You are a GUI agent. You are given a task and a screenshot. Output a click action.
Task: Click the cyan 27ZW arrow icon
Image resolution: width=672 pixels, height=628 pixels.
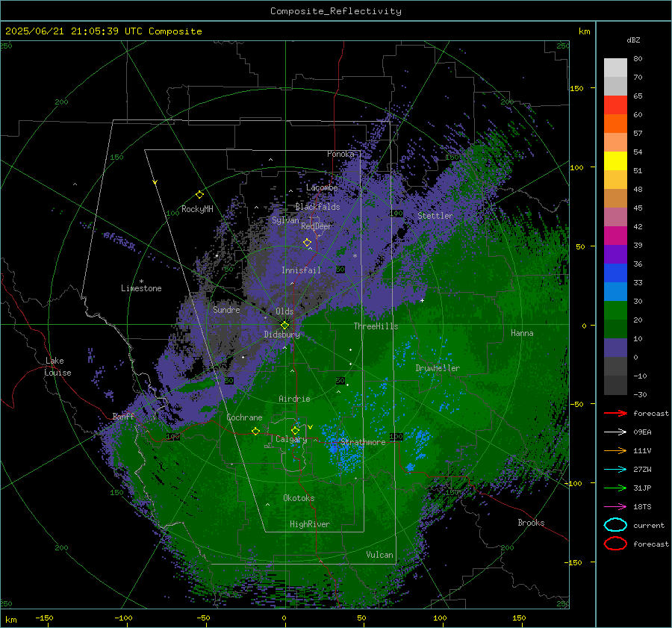pos(615,470)
